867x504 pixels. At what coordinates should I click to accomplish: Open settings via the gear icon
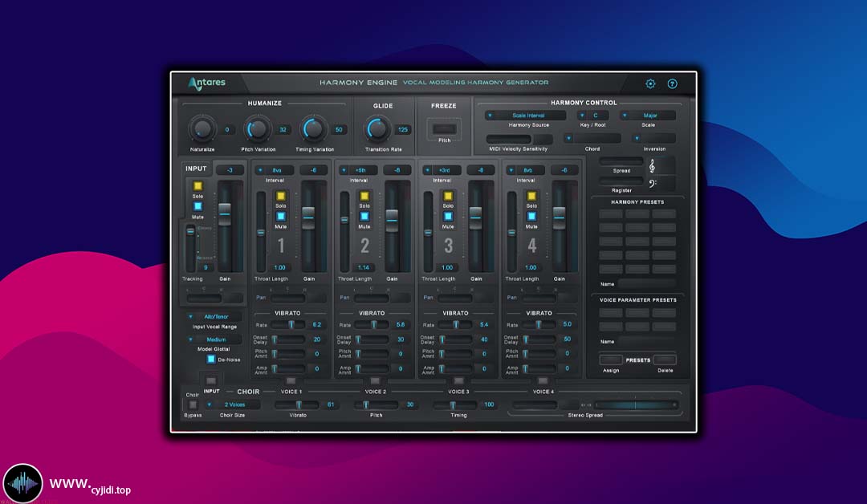coord(650,83)
